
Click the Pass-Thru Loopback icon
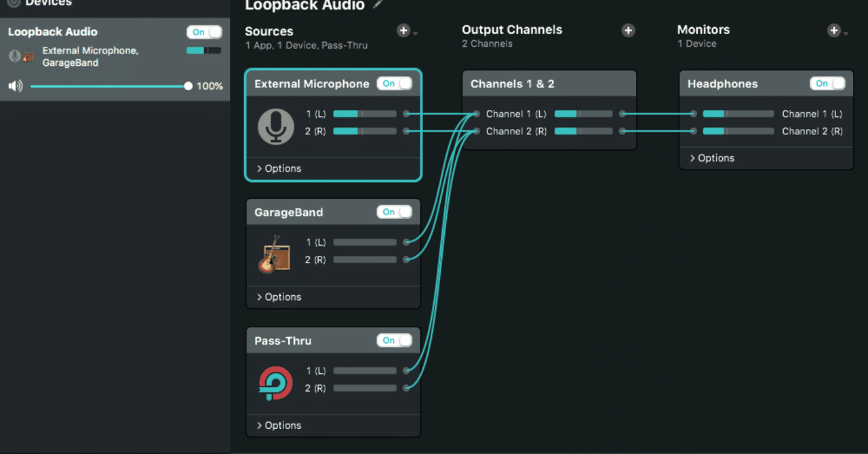(x=275, y=383)
